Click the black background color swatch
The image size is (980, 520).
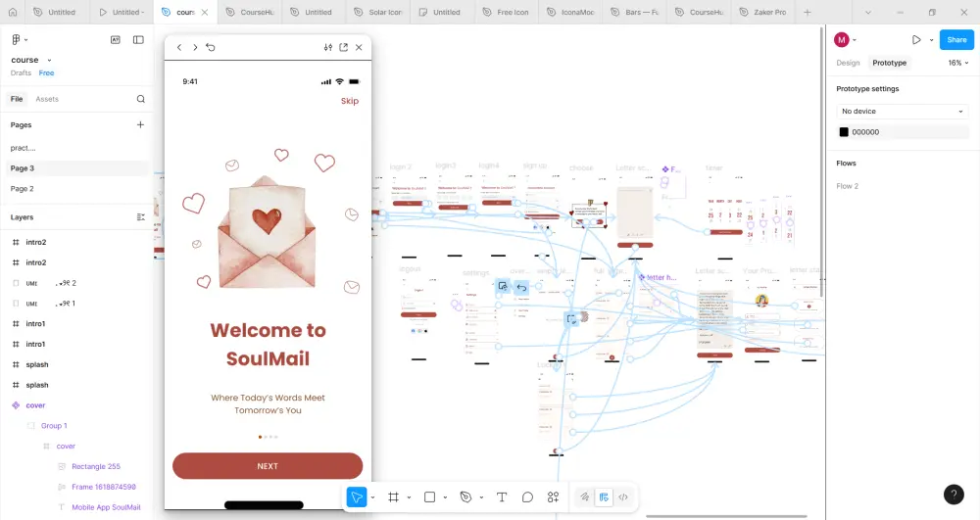point(844,132)
